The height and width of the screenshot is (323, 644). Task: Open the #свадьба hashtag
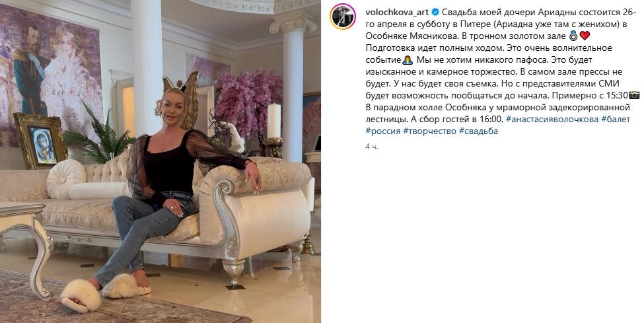[x=478, y=131]
